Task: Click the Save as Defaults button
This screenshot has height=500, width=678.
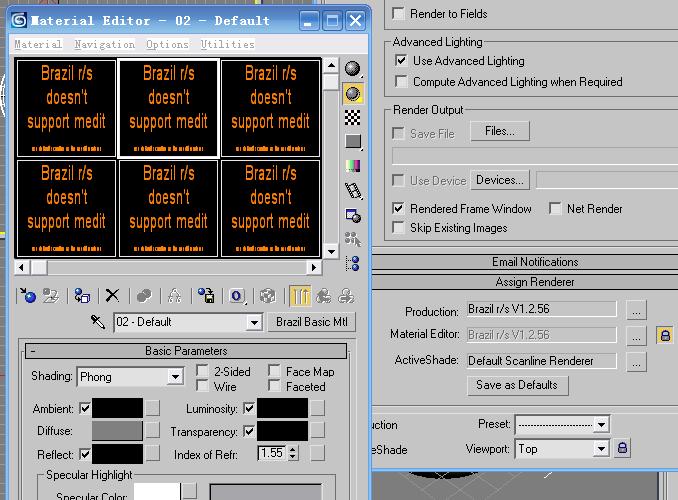Action: coord(518,385)
